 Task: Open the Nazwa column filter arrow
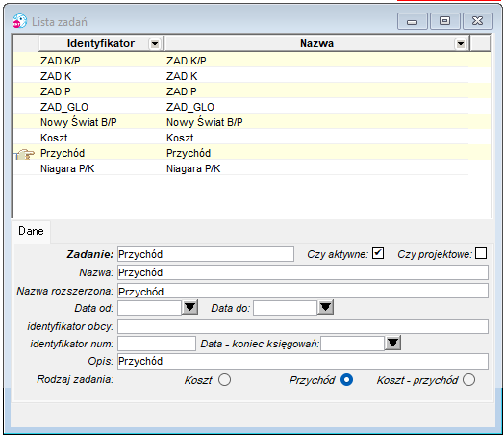click(461, 43)
